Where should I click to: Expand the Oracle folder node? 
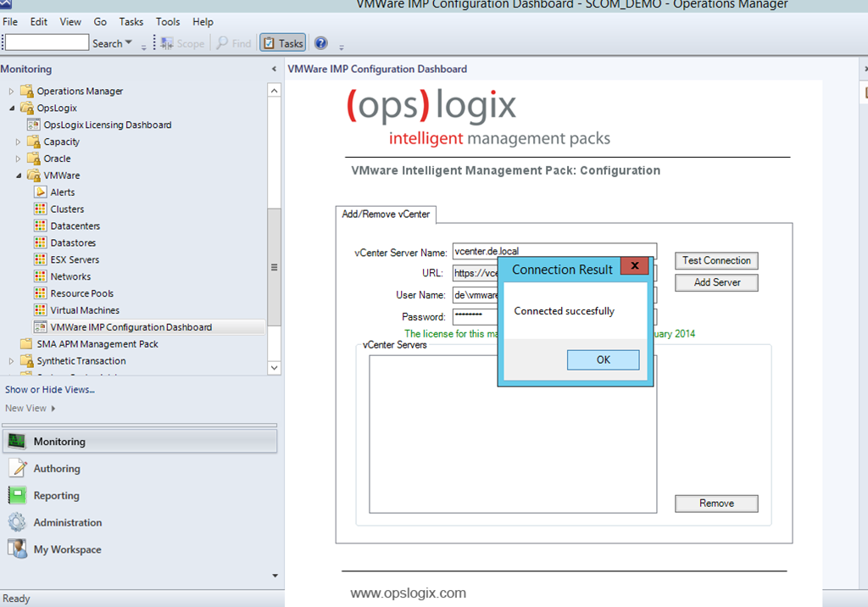[x=19, y=159]
